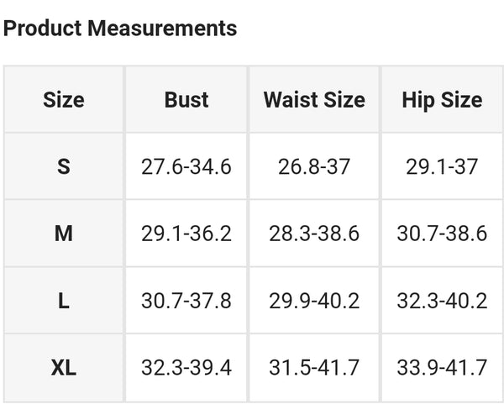Select the Size column header
This screenshot has width=504, height=420.
[64, 100]
